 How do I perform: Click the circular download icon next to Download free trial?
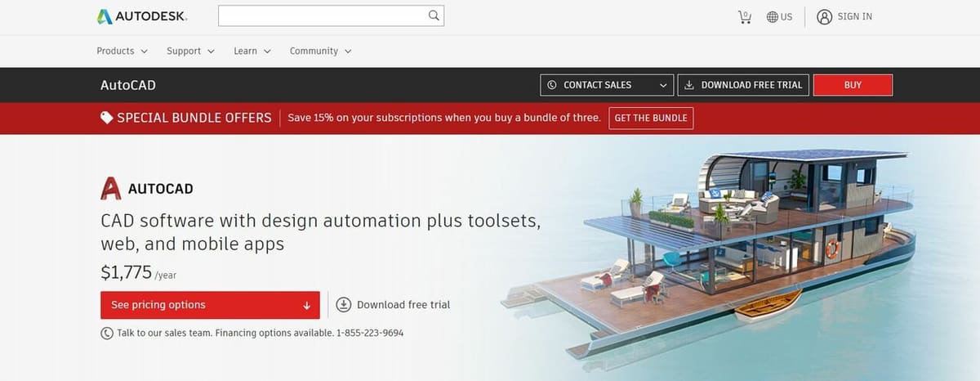(x=344, y=305)
